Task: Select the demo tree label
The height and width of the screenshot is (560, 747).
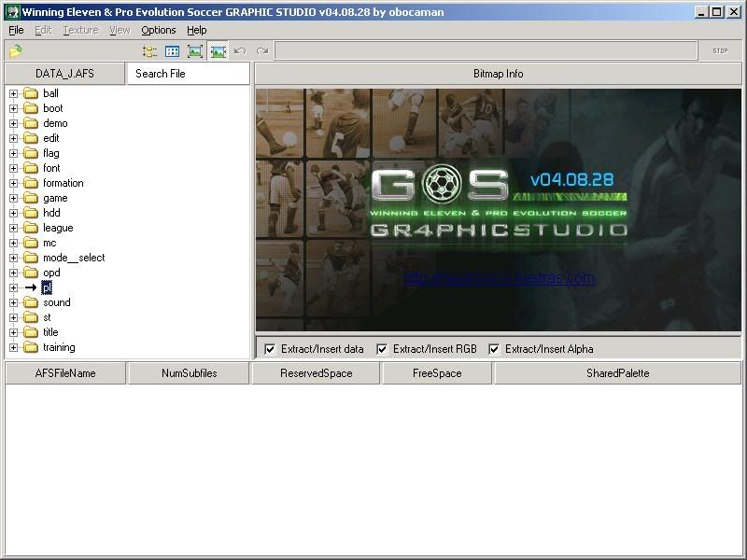Action: [x=55, y=123]
